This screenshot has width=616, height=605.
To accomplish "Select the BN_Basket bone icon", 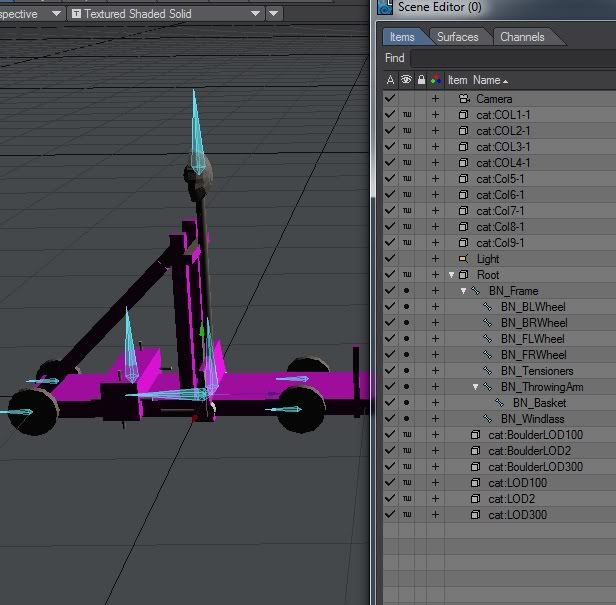I will point(499,403).
